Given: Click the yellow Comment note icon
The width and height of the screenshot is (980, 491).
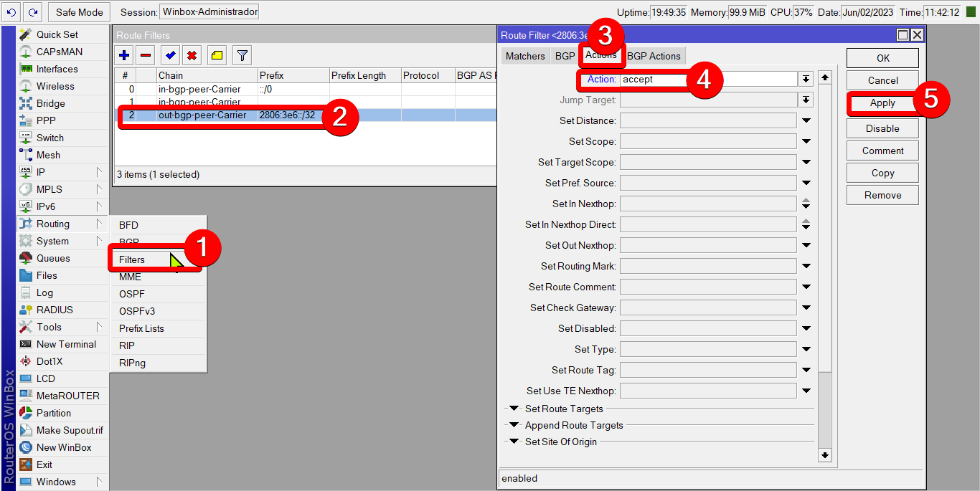Looking at the screenshot, I should click(217, 55).
